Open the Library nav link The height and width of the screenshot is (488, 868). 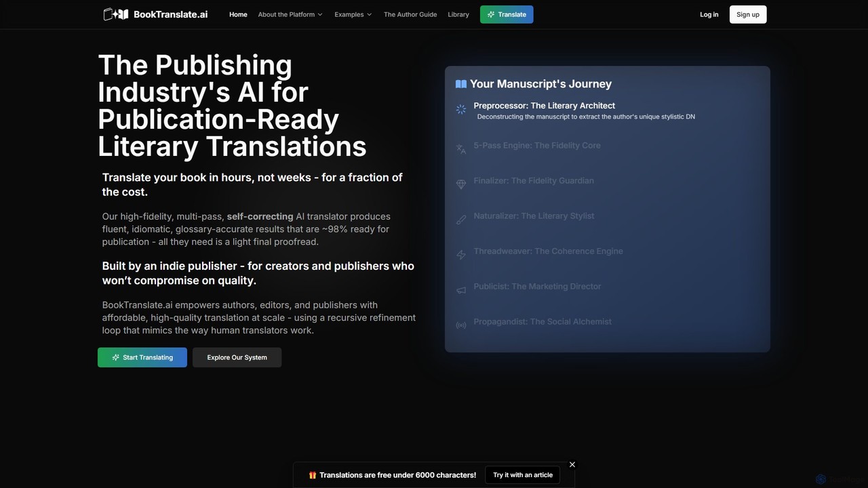click(x=458, y=14)
